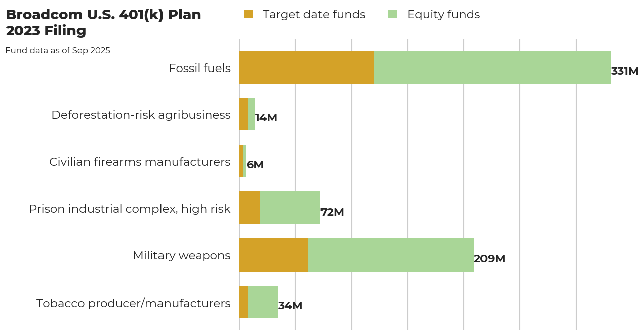Click the '14M' value label
The height and width of the screenshot is (335, 644).
tap(266, 118)
